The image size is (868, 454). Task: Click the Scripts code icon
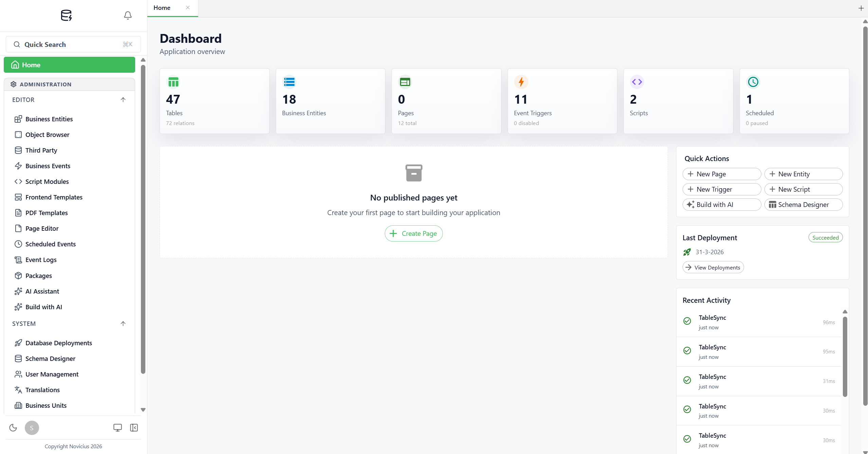coord(637,82)
